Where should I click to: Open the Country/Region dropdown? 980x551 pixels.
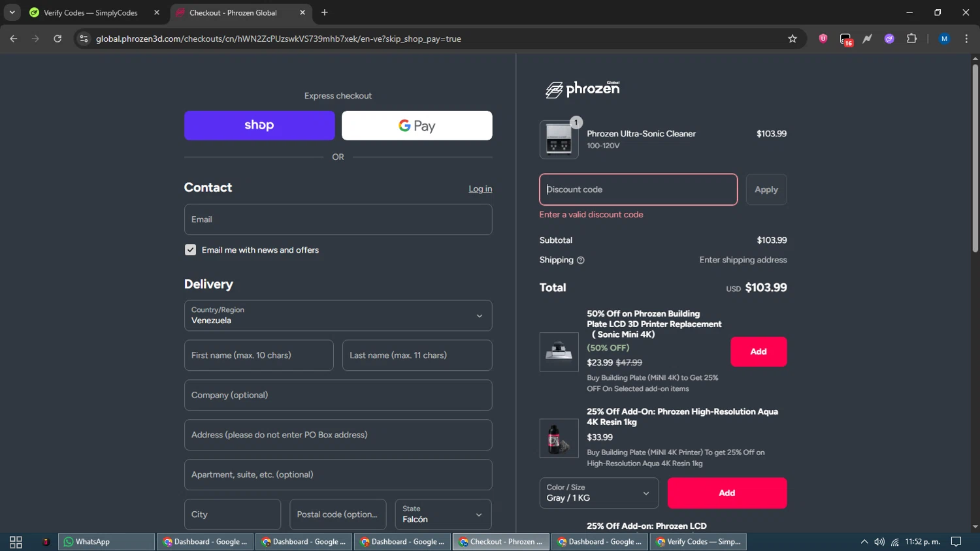click(338, 315)
